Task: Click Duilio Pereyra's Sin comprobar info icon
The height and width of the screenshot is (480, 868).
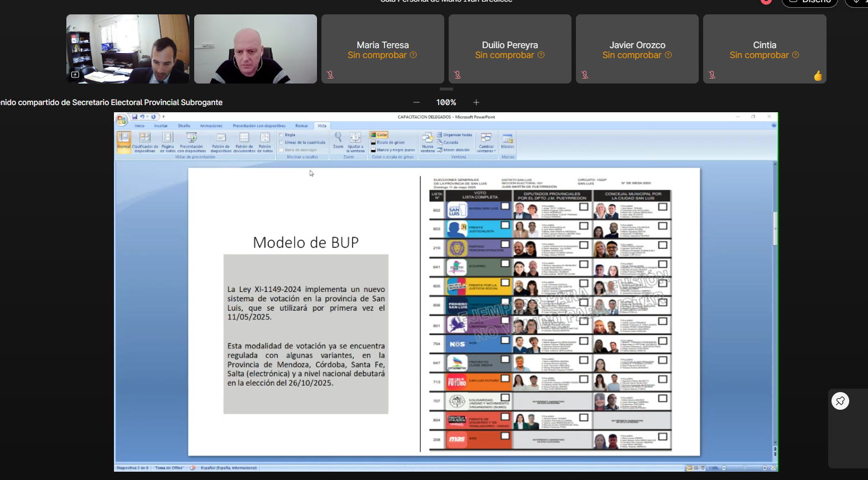Action: (541, 55)
